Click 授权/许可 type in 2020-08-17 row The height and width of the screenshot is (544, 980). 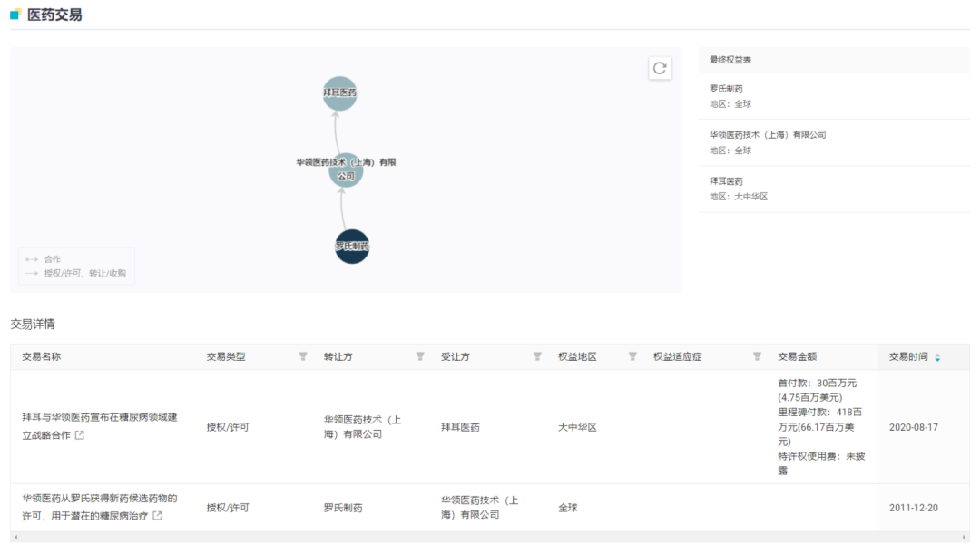pos(228,427)
